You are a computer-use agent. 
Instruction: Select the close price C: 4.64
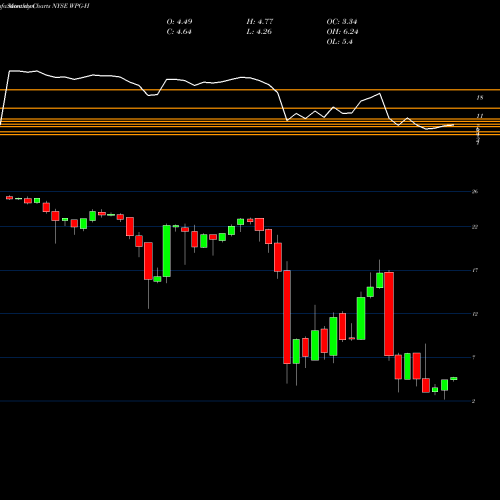point(179,32)
